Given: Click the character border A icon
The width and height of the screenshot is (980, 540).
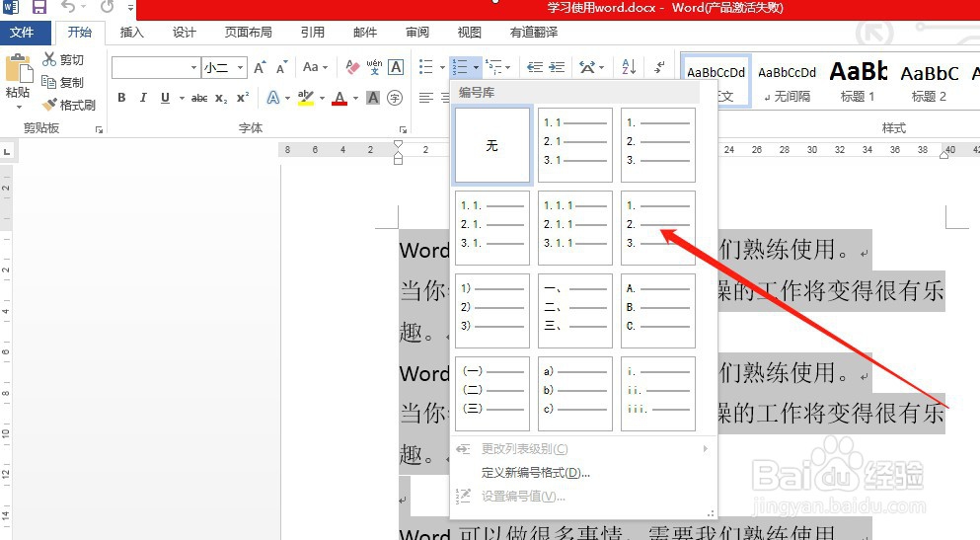Looking at the screenshot, I should tap(396, 67).
